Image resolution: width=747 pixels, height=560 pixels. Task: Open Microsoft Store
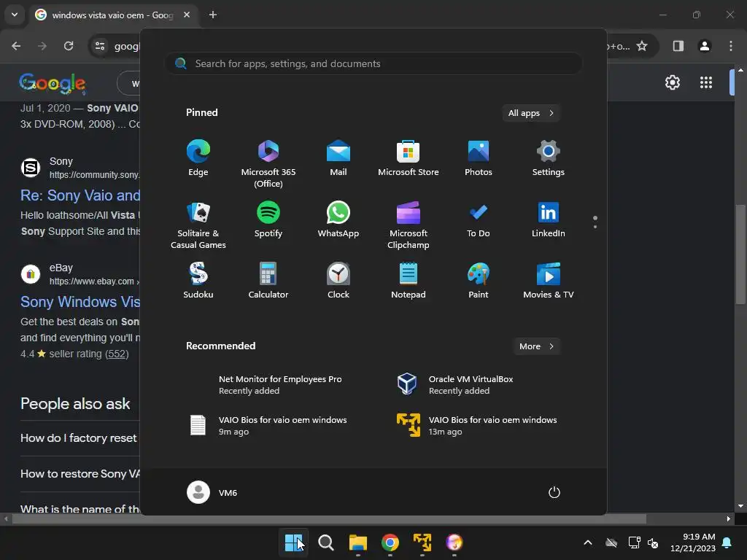tap(409, 158)
